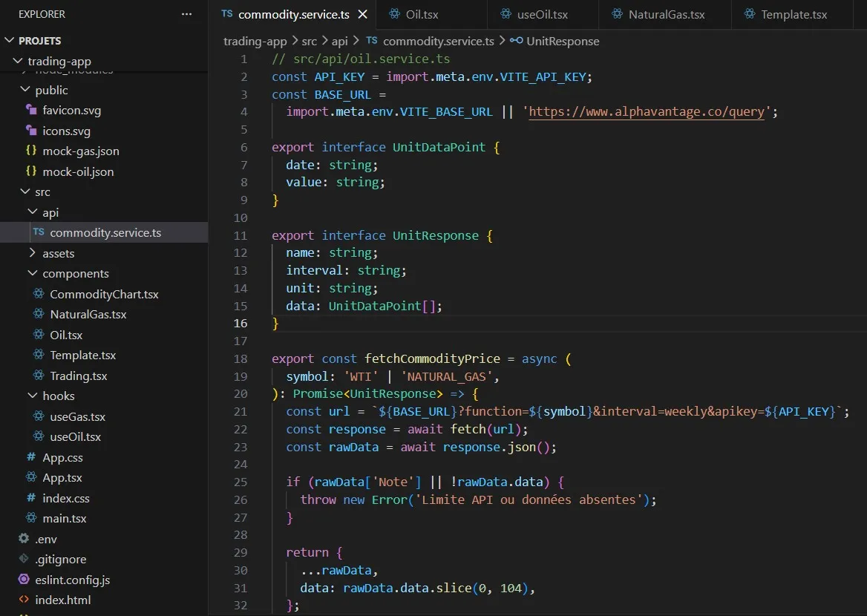Click the favicon.svg file icon
Screen dimensions: 867x616
point(31,110)
